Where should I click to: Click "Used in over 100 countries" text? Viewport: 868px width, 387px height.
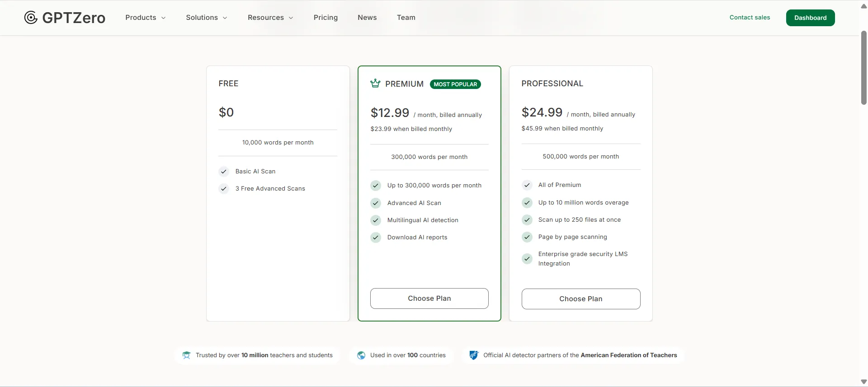pyautogui.click(x=408, y=355)
